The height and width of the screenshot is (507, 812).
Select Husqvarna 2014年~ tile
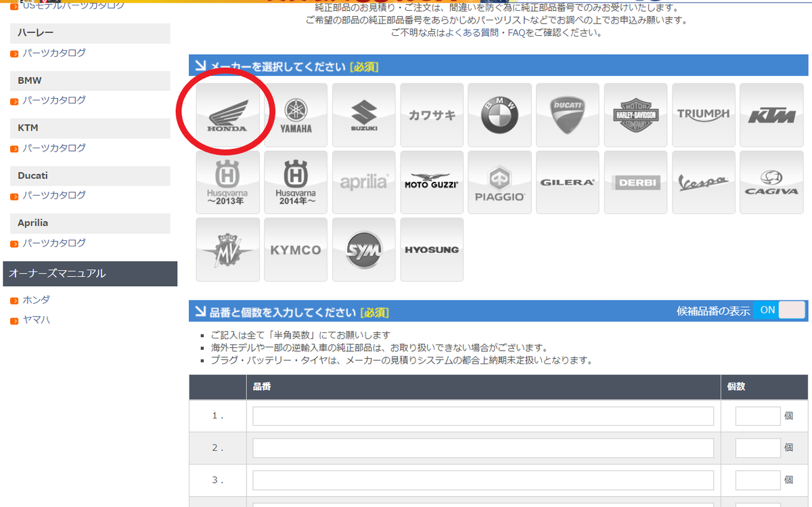[x=296, y=182]
